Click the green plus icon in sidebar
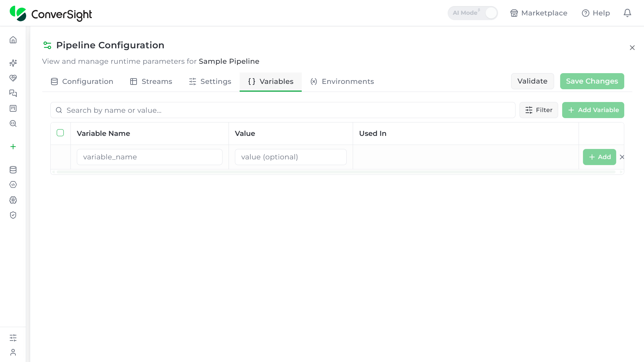Viewport: 644px width, 362px height. tap(13, 147)
